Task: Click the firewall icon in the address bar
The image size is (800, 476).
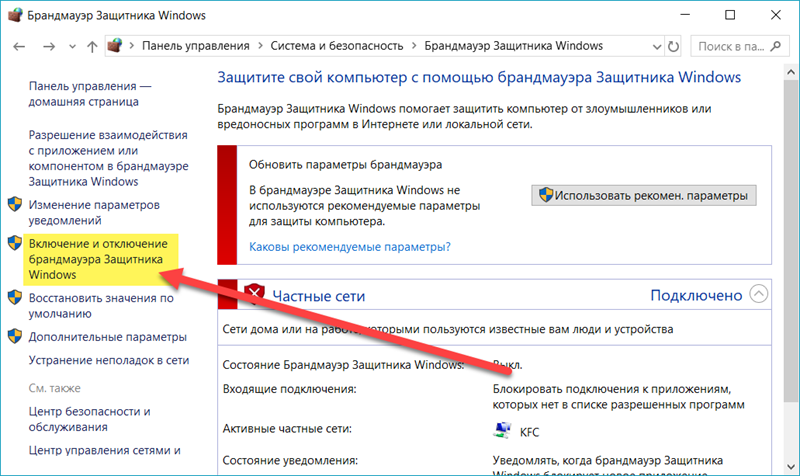Action: (115, 45)
